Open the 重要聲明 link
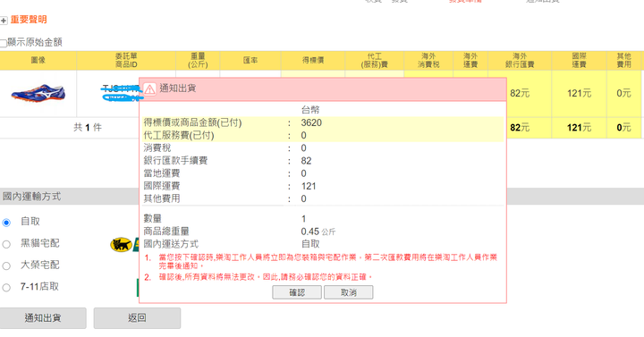 coord(29,20)
